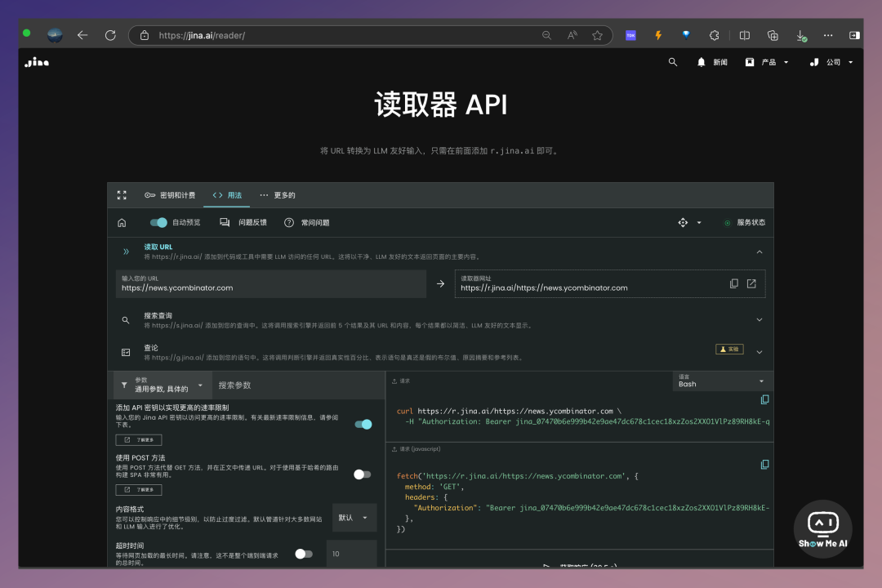Open the TDK extension icon
882x588 pixels.
point(630,35)
